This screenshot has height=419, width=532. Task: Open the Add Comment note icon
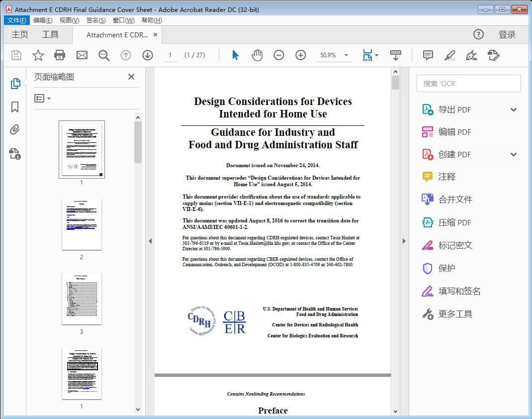(x=428, y=55)
